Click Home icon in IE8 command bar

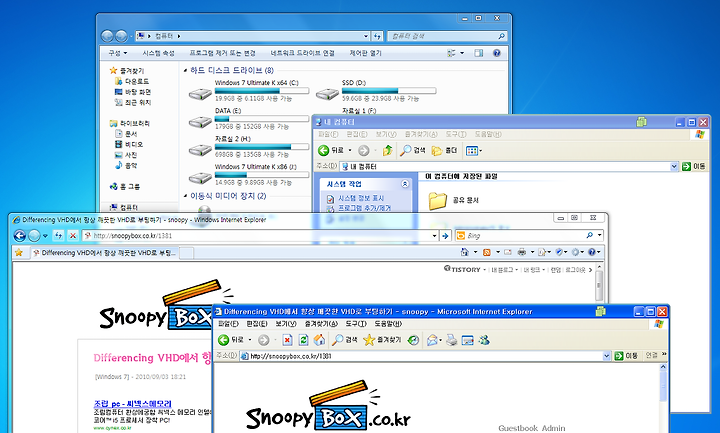(465, 252)
